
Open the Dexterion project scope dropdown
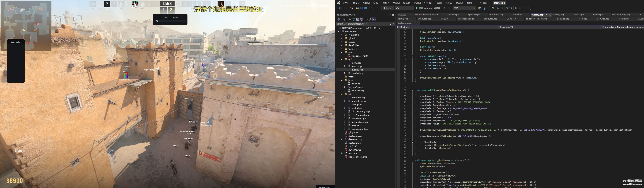point(448,27)
